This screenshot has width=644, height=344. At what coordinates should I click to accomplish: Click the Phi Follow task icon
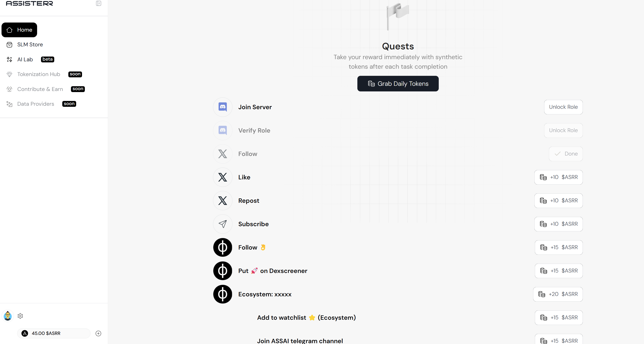pos(222,247)
